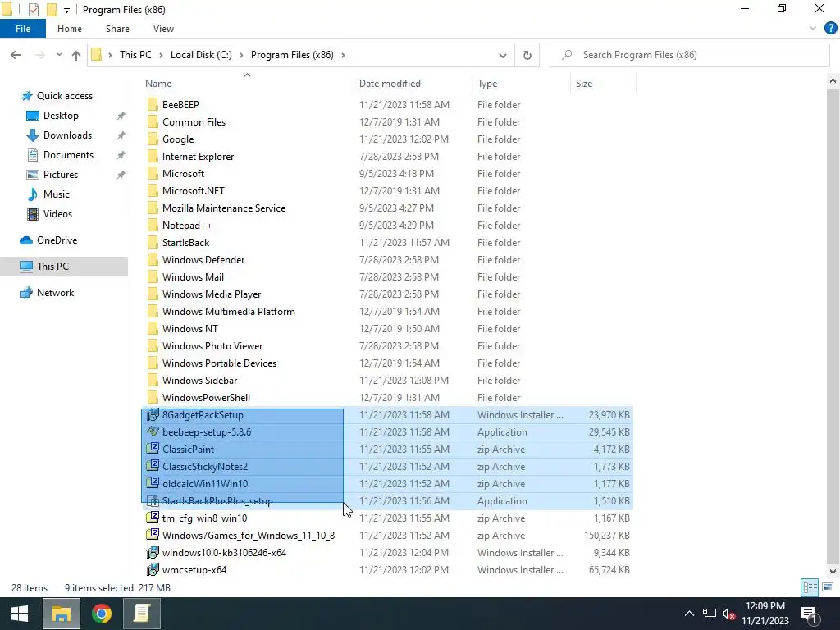
Task: Click the file list scroll up arrow
Action: 833,81
